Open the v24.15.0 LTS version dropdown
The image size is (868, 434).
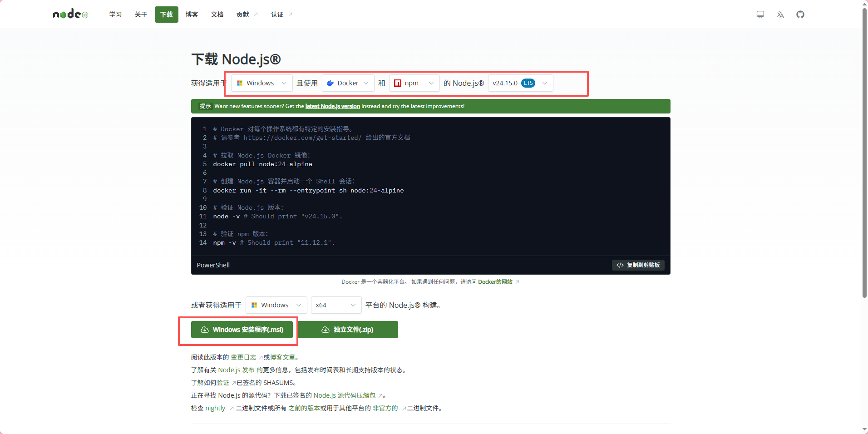click(520, 83)
